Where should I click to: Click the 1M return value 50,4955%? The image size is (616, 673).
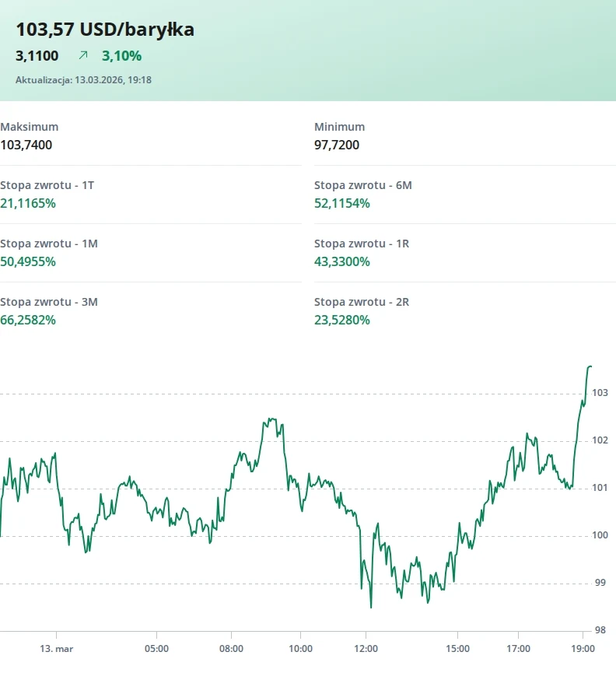click(x=28, y=261)
